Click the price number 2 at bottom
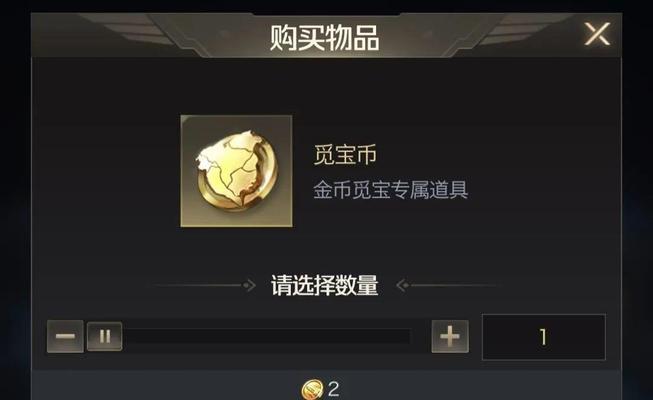Viewport: 653px width, 400px height. (x=334, y=389)
